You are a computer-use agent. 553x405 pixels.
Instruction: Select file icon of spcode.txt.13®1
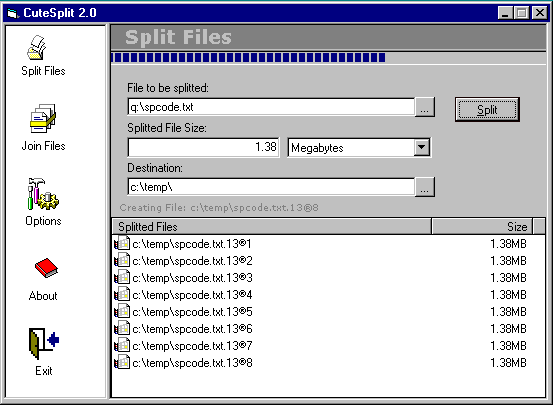pos(122,243)
